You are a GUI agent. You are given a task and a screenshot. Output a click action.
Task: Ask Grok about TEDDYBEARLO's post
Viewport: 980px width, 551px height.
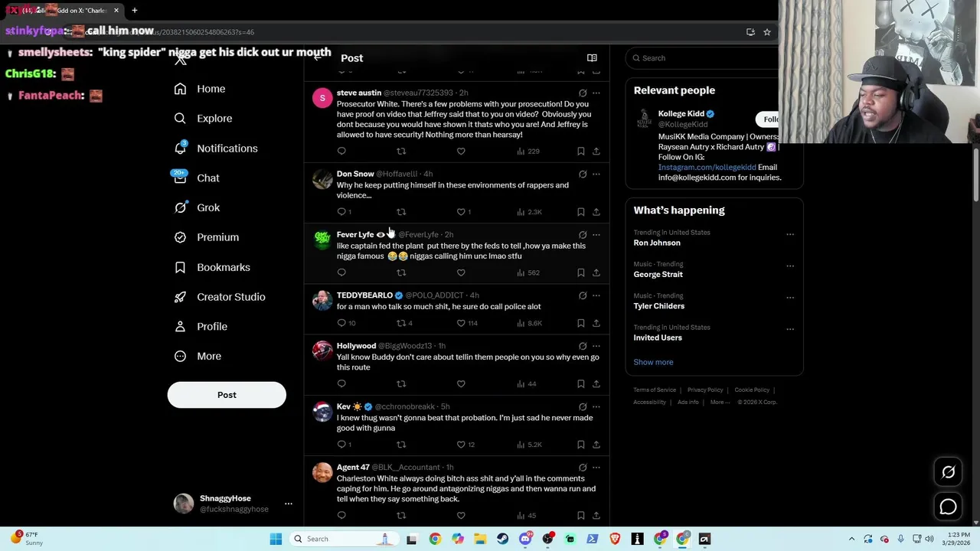pyautogui.click(x=583, y=295)
